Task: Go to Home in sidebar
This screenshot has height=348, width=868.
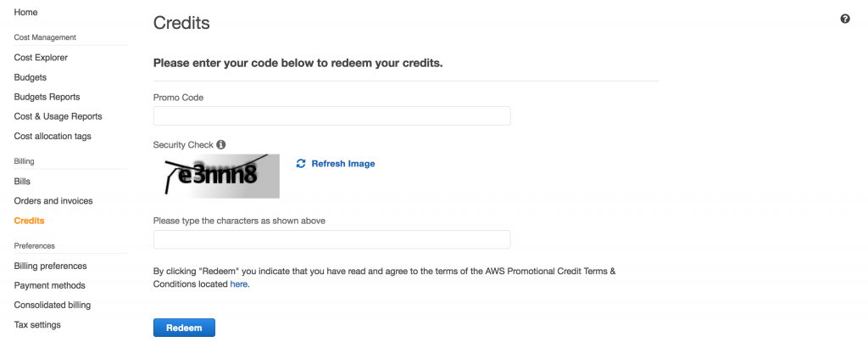Action: click(x=26, y=12)
